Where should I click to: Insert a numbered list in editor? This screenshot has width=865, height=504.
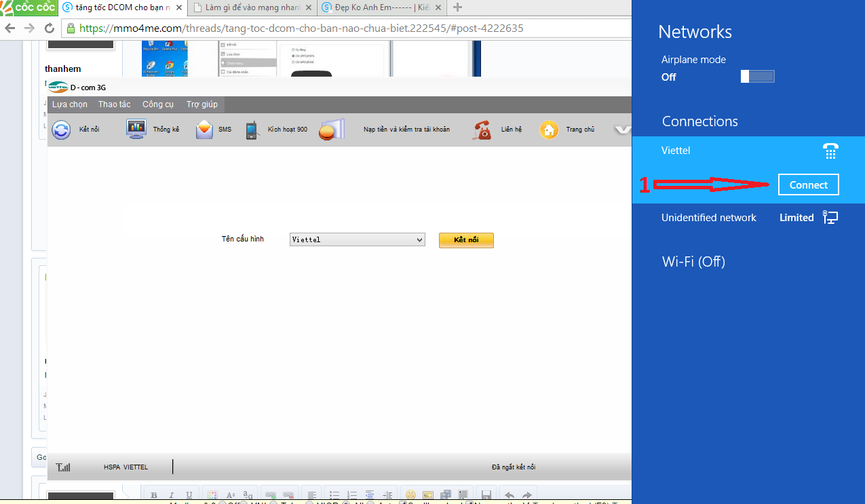352,495
